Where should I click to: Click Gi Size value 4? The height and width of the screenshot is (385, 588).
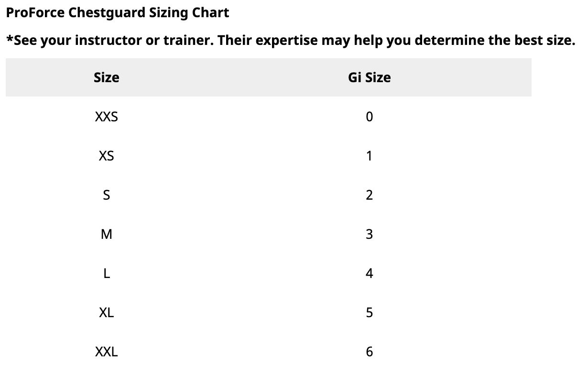coord(369,273)
